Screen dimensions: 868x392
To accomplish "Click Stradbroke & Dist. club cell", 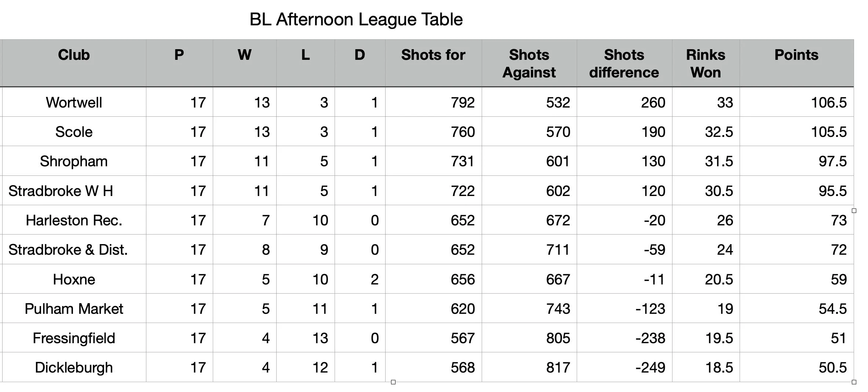I will click(x=74, y=250).
